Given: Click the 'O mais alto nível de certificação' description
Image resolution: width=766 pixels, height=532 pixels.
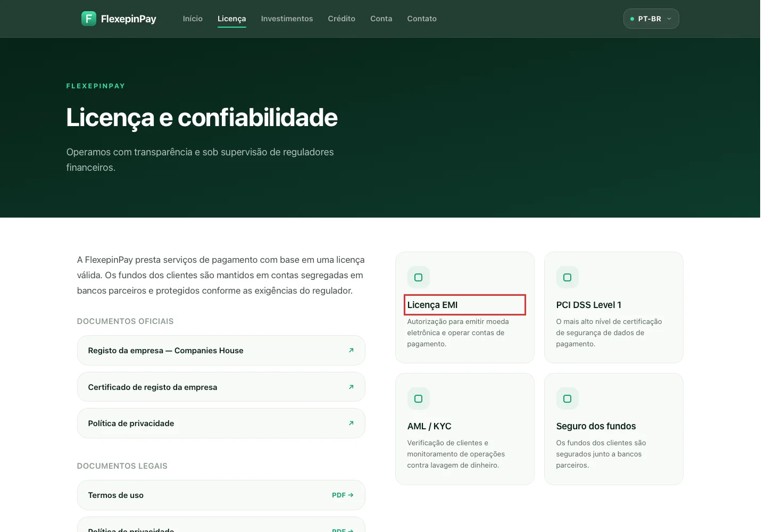Looking at the screenshot, I should click(x=609, y=332).
